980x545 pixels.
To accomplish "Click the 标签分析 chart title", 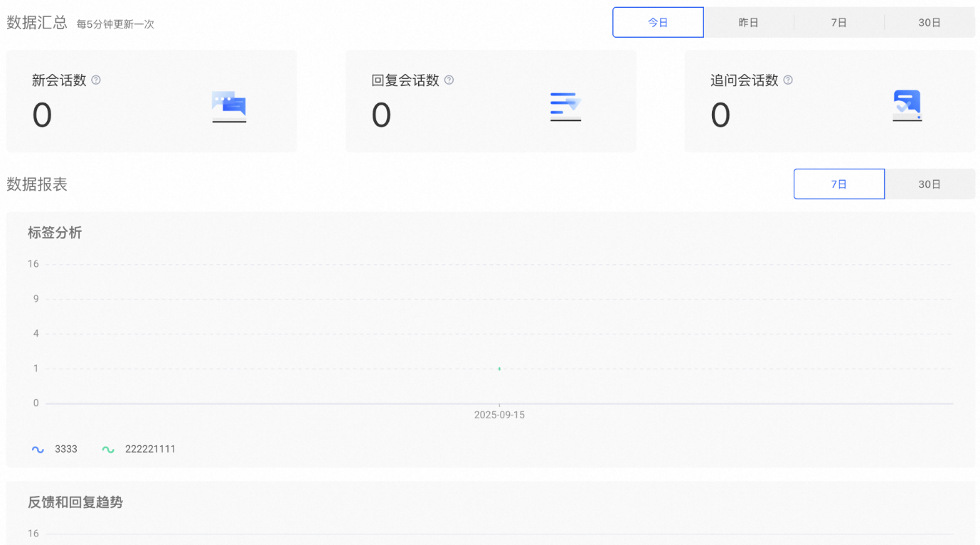I will coord(55,233).
